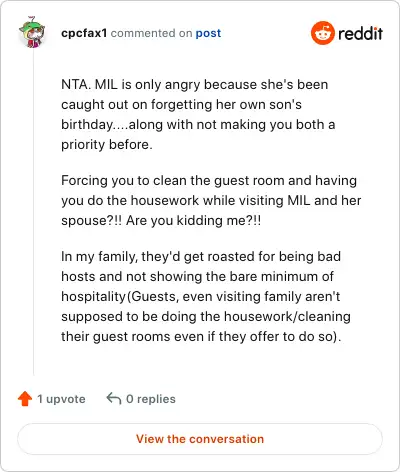Click the "0 replies" count label
The image size is (400, 472).
coord(151,399)
